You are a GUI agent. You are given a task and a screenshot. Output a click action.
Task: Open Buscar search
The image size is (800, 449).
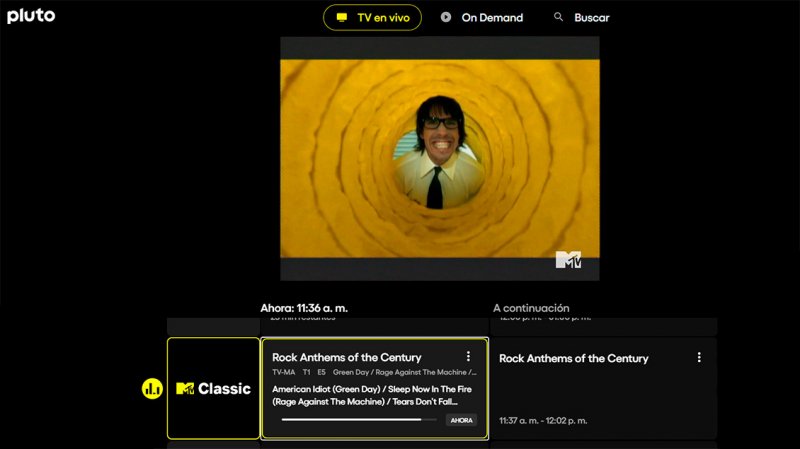[x=582, y=17]
